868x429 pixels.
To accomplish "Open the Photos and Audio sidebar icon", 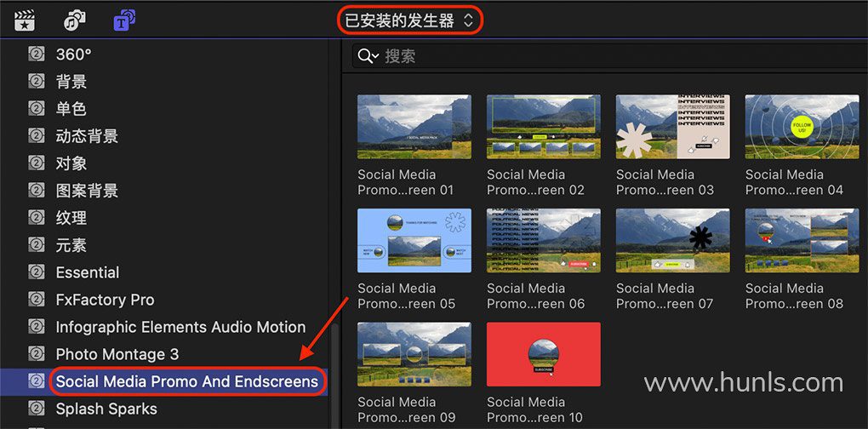I will 74,20.
